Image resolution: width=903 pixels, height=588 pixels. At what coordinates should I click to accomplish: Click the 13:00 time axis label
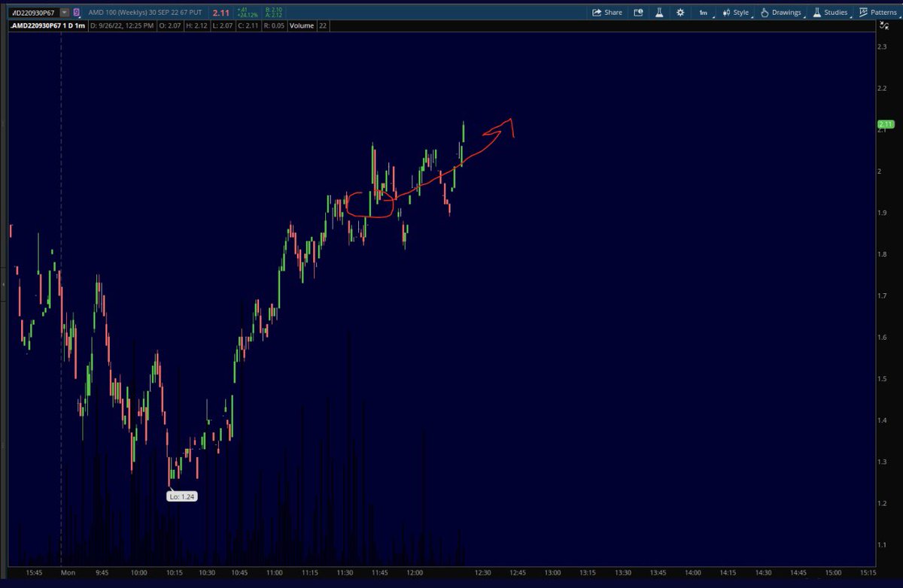pyautogui.click(x=553, y=572)
